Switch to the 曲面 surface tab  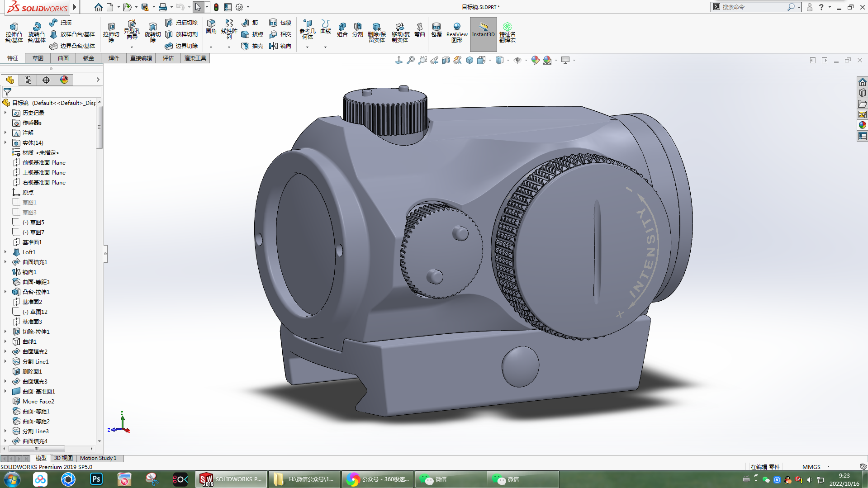63,58
